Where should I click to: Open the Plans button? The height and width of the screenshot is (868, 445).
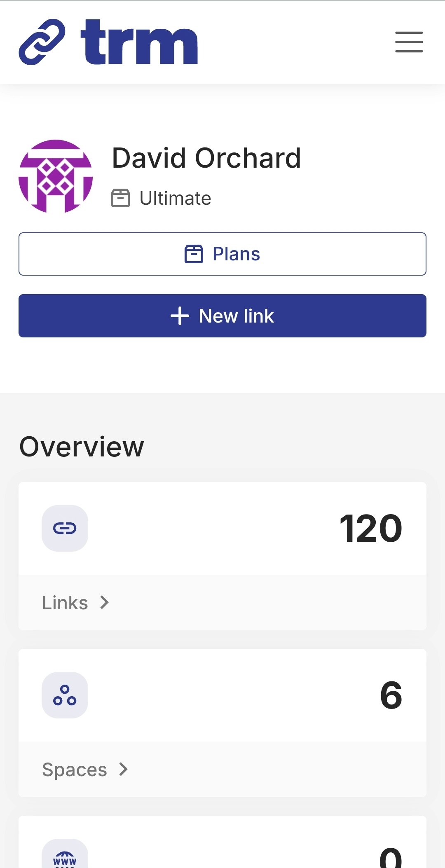[x=222, y=254]
